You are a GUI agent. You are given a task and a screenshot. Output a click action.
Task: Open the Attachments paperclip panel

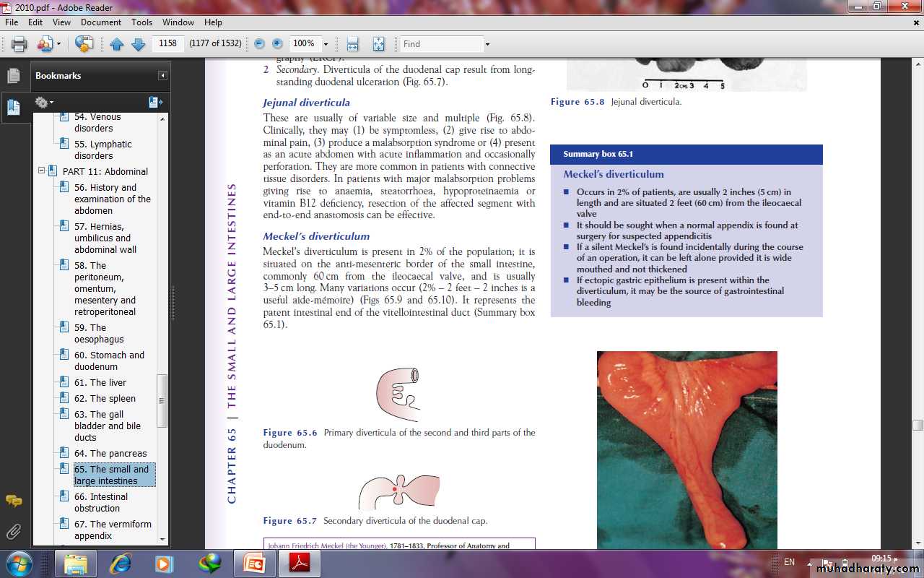coord(13,532)
